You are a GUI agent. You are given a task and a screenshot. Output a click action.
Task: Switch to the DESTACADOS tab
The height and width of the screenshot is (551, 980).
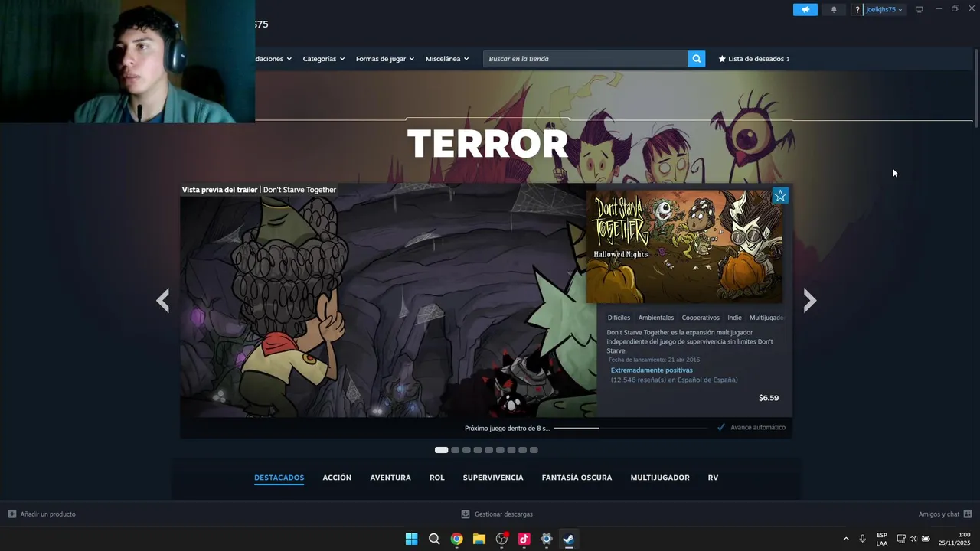[x=279, y=478]
